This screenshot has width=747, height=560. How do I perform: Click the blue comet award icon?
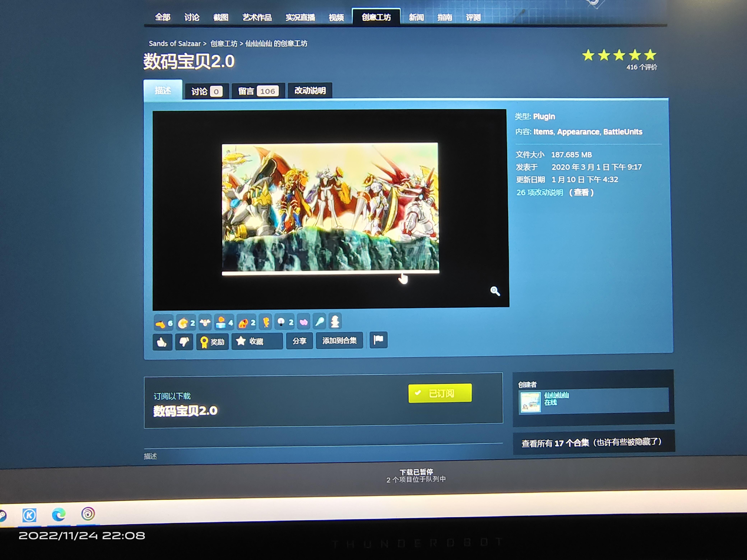tap(319, 321)
